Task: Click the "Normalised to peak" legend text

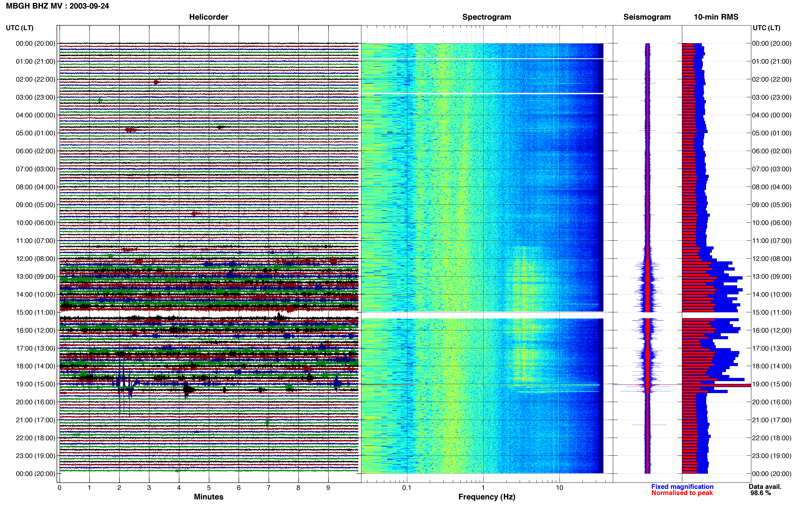Action: tap(682, 493)
